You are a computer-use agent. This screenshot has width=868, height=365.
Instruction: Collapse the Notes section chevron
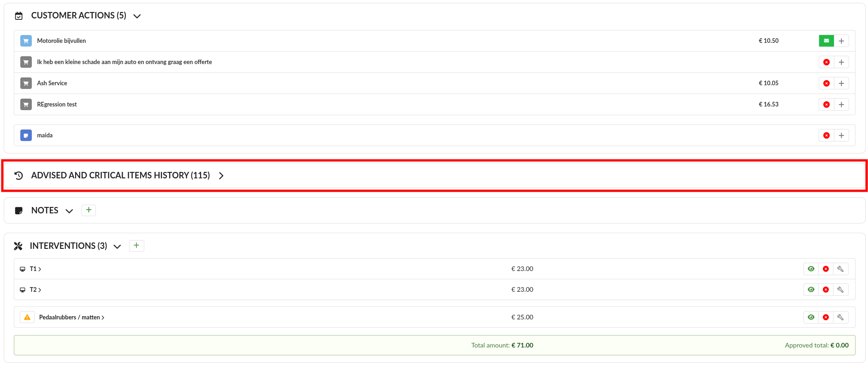click(69, 211)
